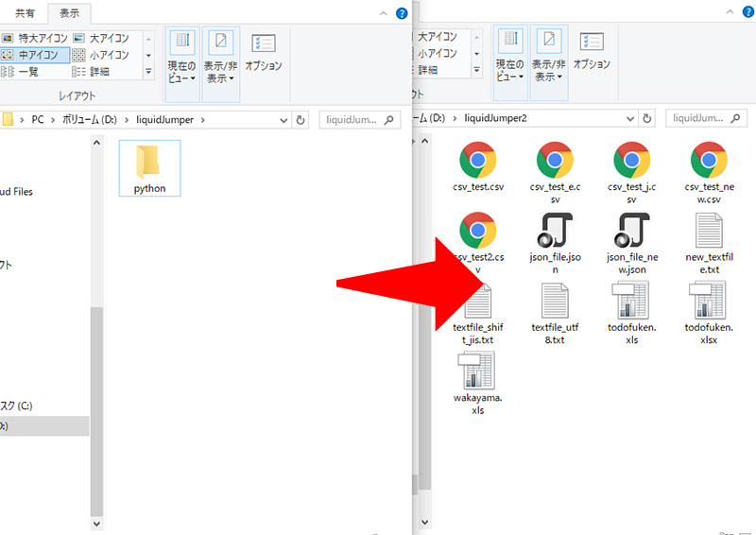Select json_file.json file icon
The image size is (756, 535).
pos(555,230)
